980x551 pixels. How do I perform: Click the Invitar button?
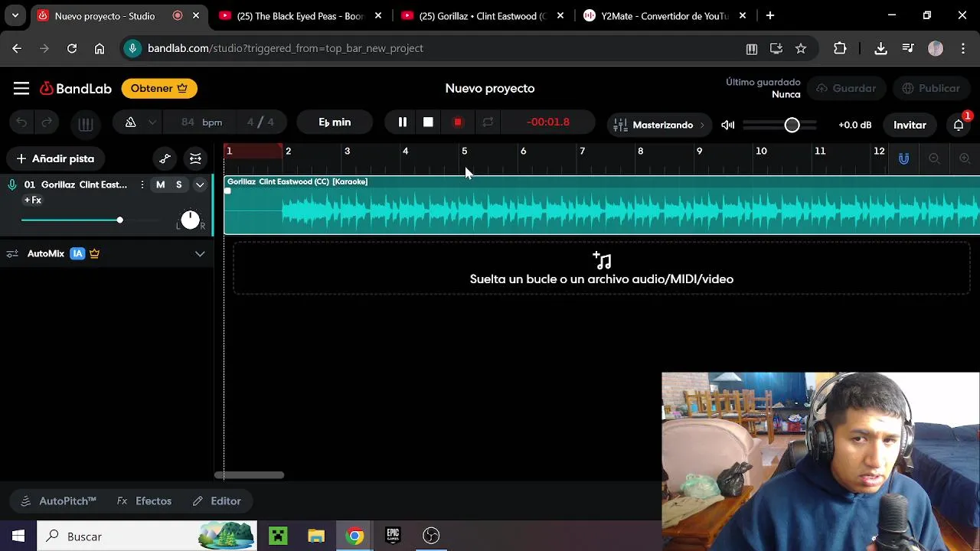(x=910, y=125)
